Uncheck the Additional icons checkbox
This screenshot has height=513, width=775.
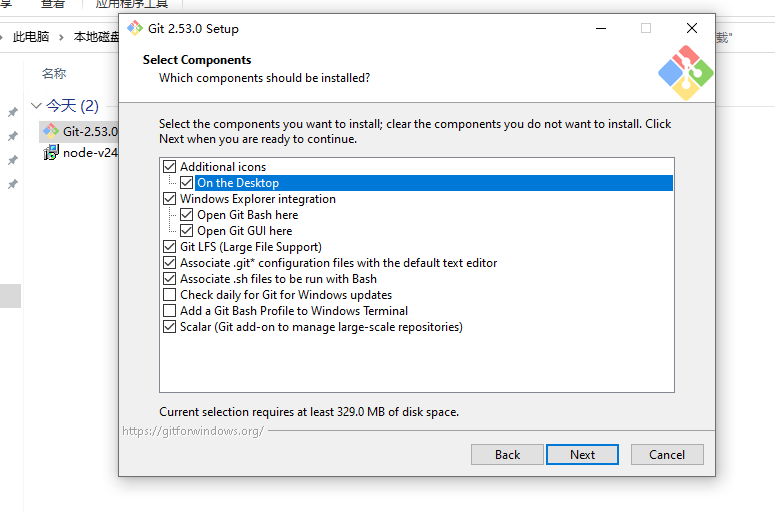pyautogui.click(x=170, y=167)
